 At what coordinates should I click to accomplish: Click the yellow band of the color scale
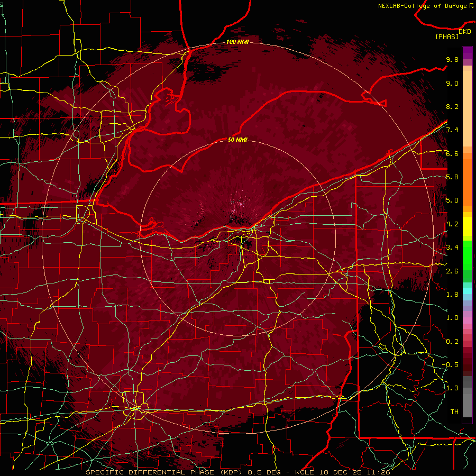point(467,226)
